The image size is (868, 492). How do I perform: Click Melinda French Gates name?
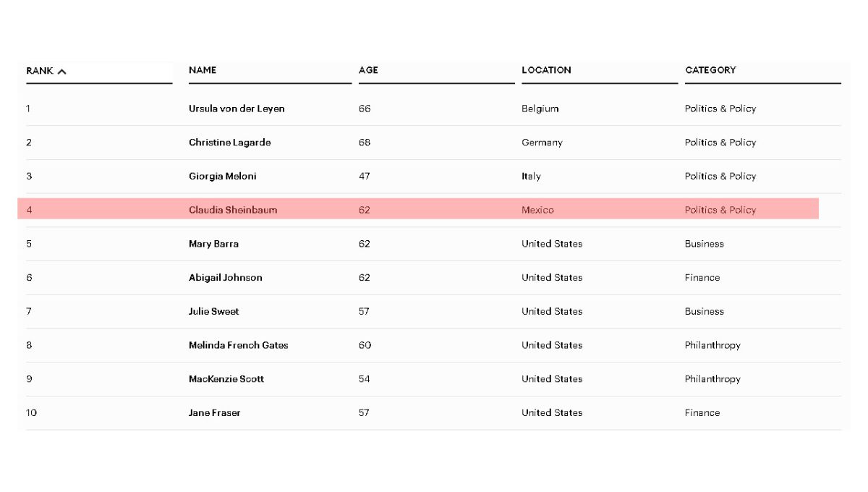[239, 345]
